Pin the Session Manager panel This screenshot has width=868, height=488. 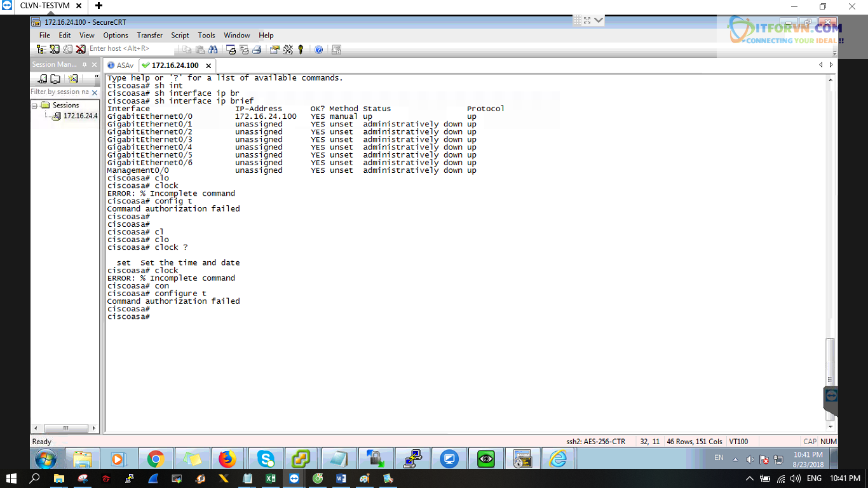[85, 65]
